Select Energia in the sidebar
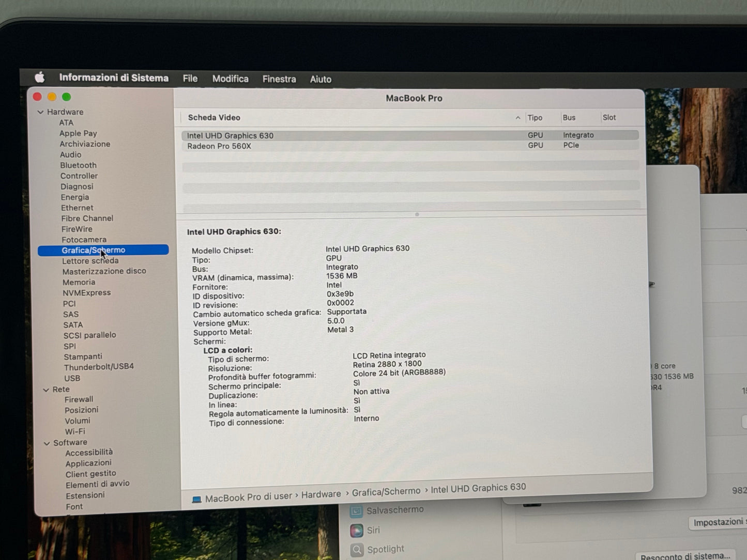This screenshot has width=747, height=560. (75, 197)
